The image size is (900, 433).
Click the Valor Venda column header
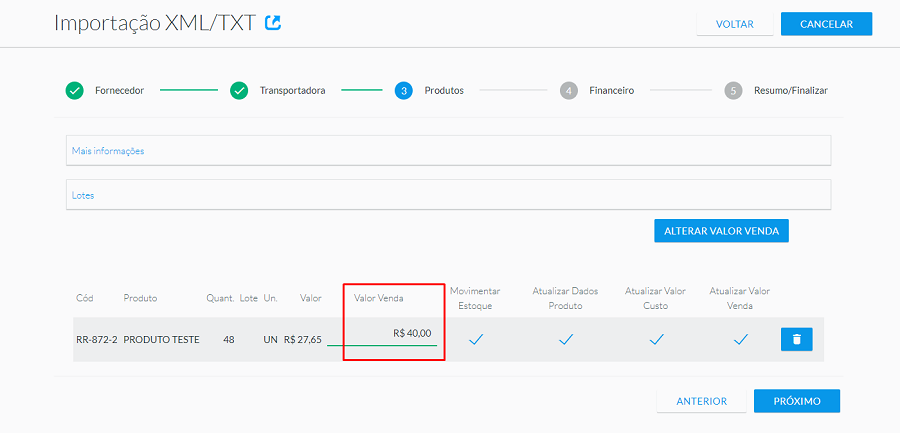378,298
